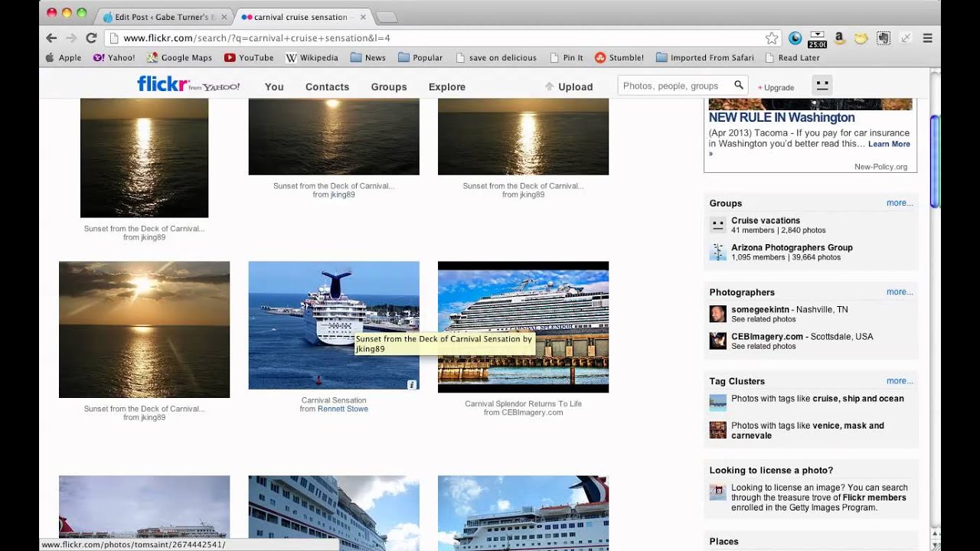This screenshot has width=980, height=551.
Task: Open the Explore menu
Action: (x=447, y=86)
